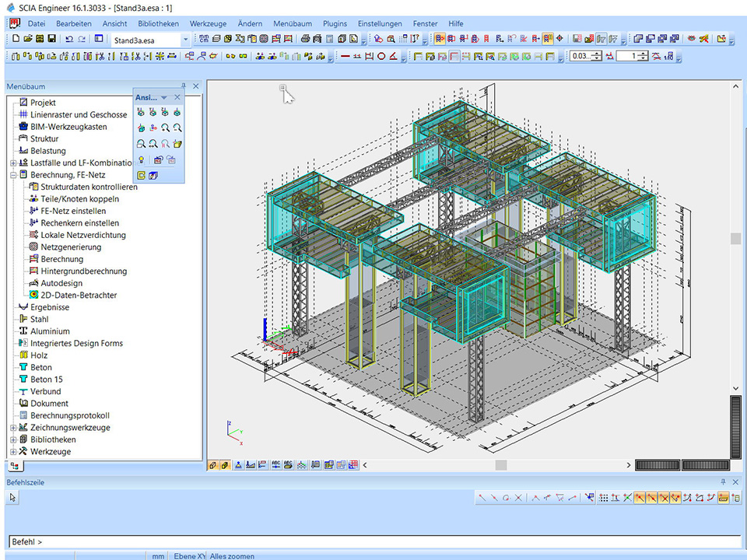The image size is (747, 560).
Task: Collapse the Berechnung, FE-Netz tree node
Action: click(13, 175)
